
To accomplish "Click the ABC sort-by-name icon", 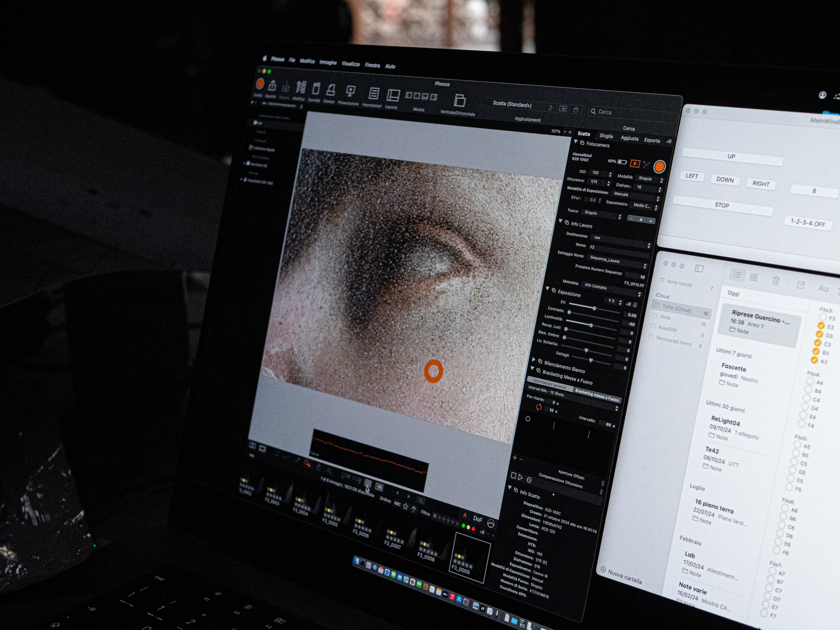I will tap(397, 504).
